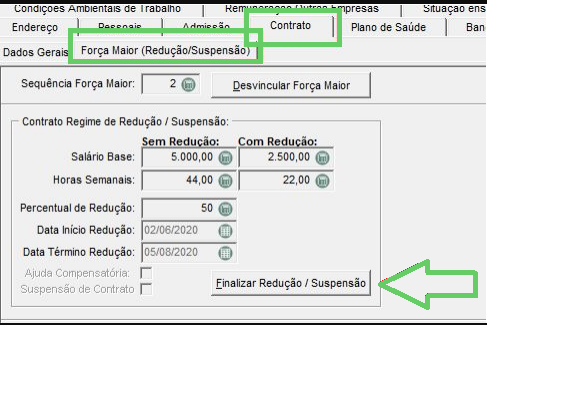The height and width of the screenshot is (396, 569).
Task: Open calendar icon for Data Término Redução
Action: [225, 253]
